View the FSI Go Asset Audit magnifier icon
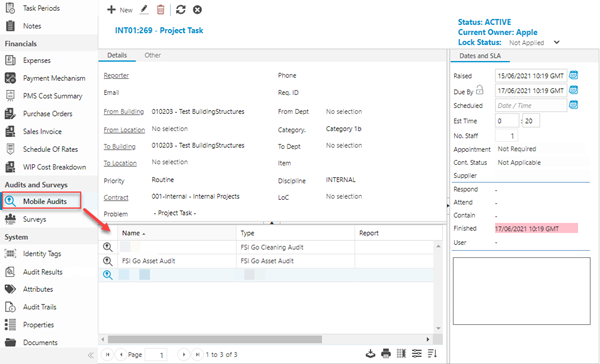This screenshot has width=600, height=364. pyautogui.click(x=108, y=261)
